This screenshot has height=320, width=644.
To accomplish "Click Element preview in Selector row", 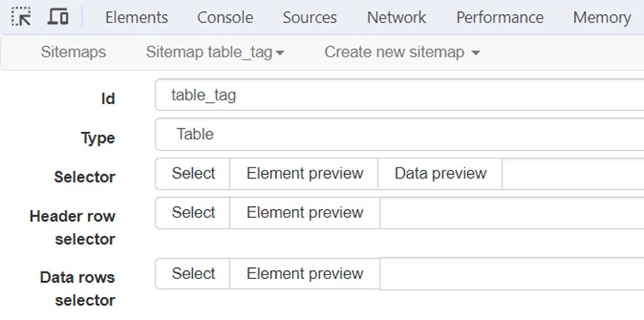I will click(x=305, y=173).
